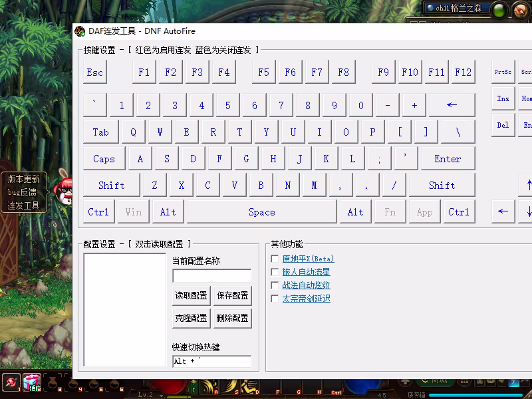532x399 pixels.
Task: Open the compass icon at the top right
Action: [x=519, y=9]
